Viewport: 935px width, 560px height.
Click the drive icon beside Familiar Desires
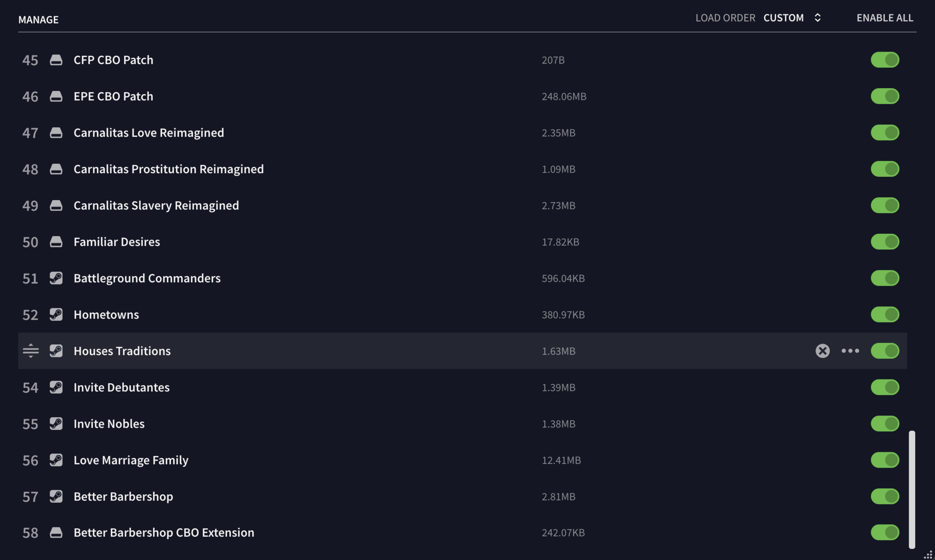[x=56, y=242]
